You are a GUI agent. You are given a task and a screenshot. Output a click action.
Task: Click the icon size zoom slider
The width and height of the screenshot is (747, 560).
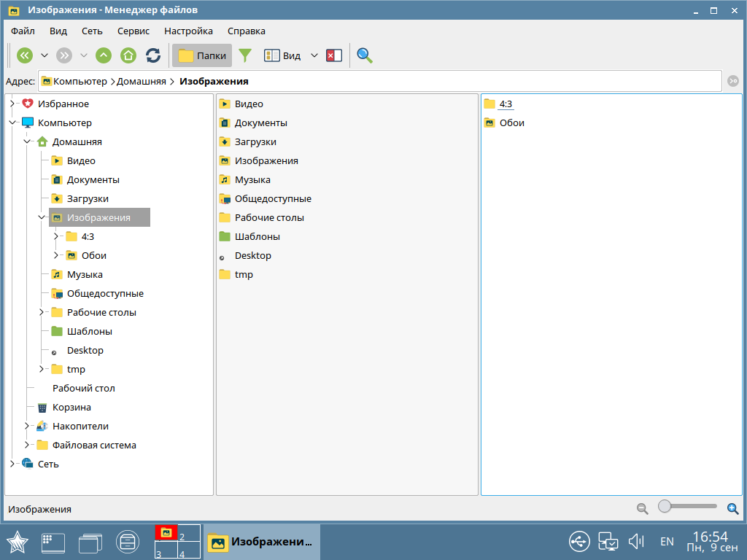coord(687,506)
